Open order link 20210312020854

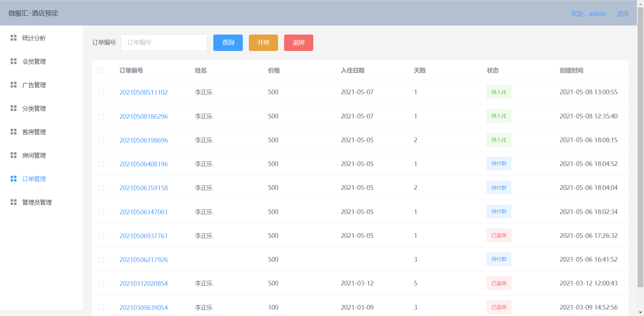[144, 283]
